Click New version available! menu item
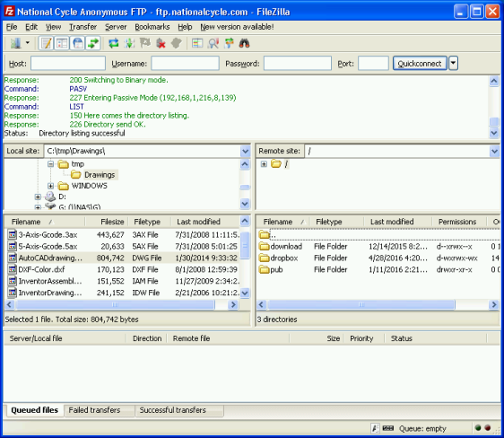Image resolution: width=504 pixels, height=438 pixels. [237, 27]
